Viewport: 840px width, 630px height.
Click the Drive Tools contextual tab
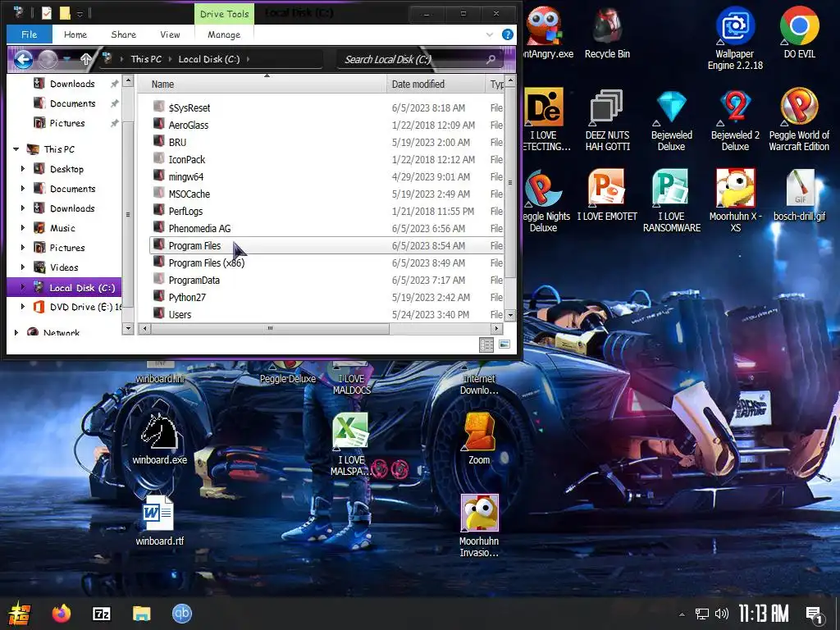pos(224,14)
